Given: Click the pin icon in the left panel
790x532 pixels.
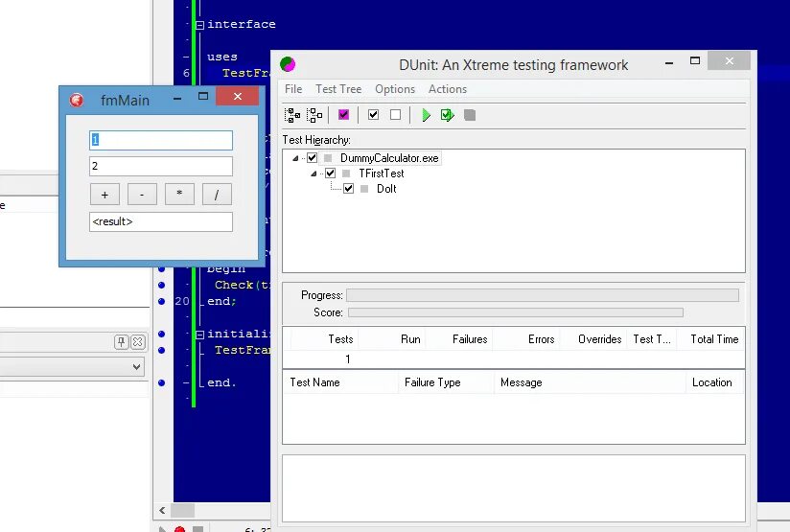Looking at the screenshot, I should [x=122, y=342].
